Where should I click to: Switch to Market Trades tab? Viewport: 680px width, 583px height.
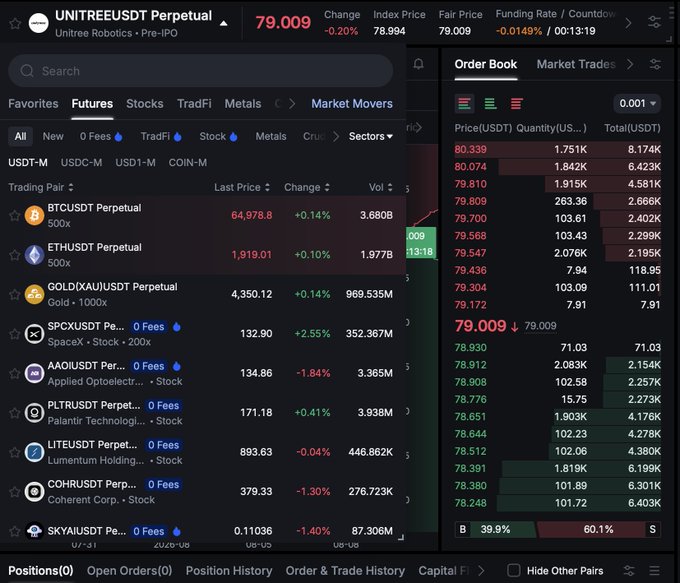[576, 64]
